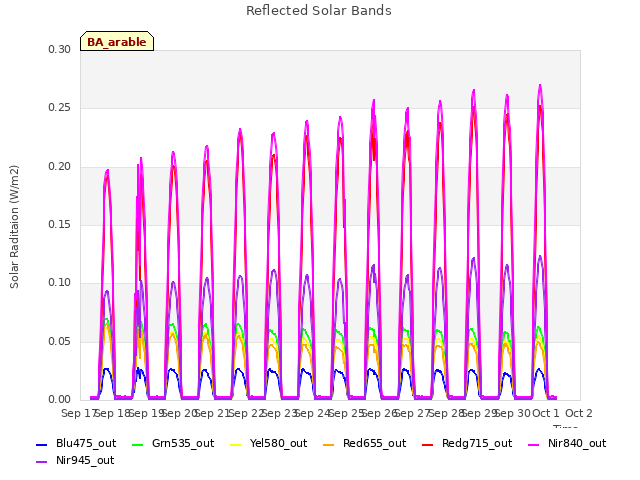Click the Sep 30 x-axis date label
The width and height of the screenshot is (640, 480).
pos(513,413)
